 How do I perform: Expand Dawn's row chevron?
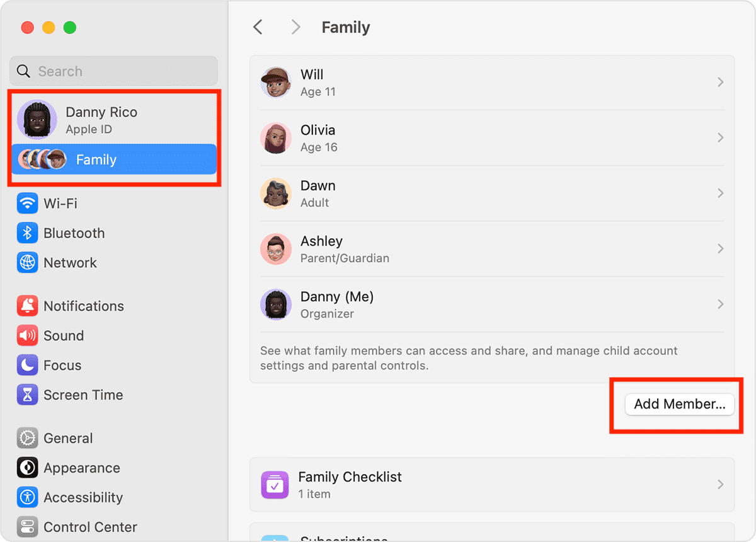click(720, 193)
